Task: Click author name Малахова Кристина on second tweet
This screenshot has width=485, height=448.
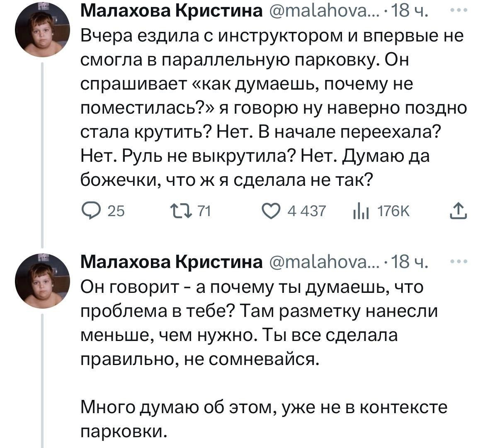Action: pyautogui.click(x=171, y=262)
